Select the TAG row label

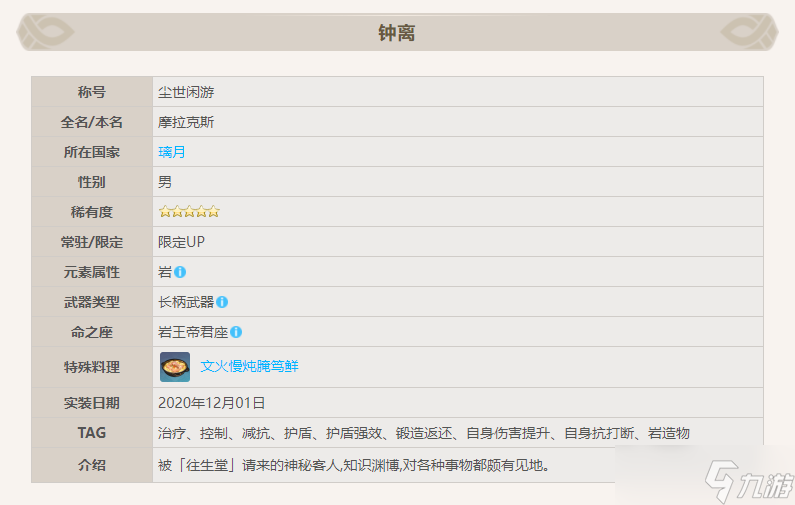click(x=92, y=433)
